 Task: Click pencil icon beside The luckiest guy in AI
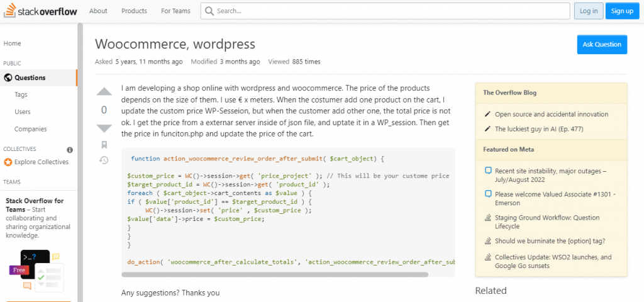coord(487,129)
